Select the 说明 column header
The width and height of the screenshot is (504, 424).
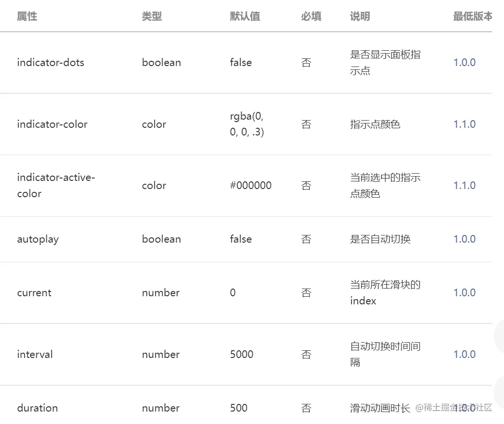coord(360,16)
